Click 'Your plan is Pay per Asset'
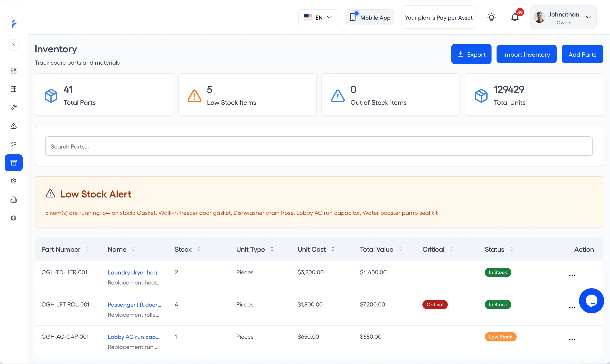 [439, 17]
